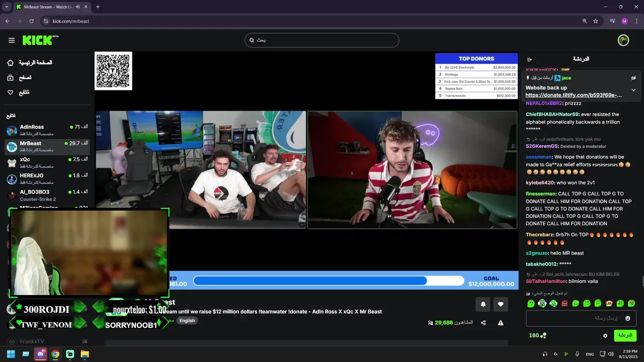Click the send message input field
Viewport: 644px width, 362px height.
tap(581, 318)
